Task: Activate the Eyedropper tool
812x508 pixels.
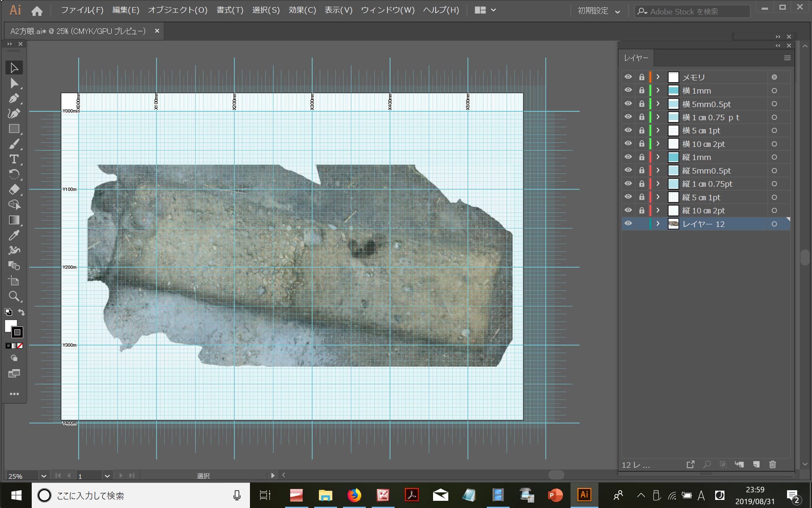Action: (x=14, y=235)
